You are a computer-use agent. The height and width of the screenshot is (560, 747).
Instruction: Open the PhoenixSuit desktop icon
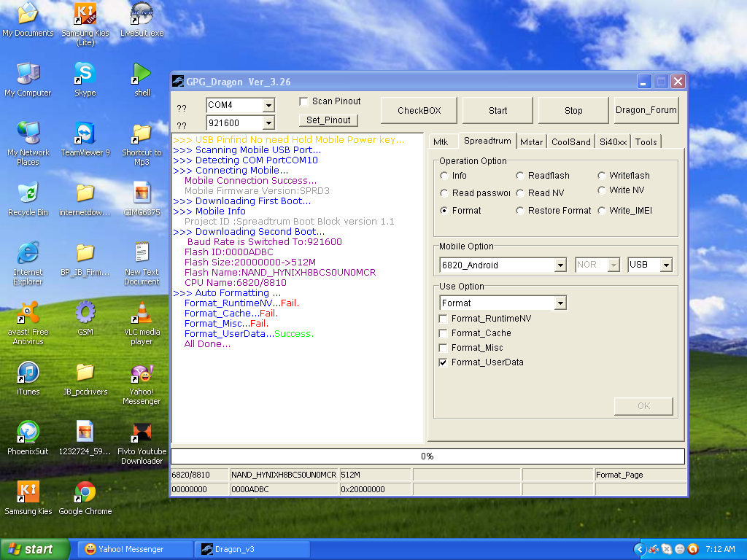point(28,432)
